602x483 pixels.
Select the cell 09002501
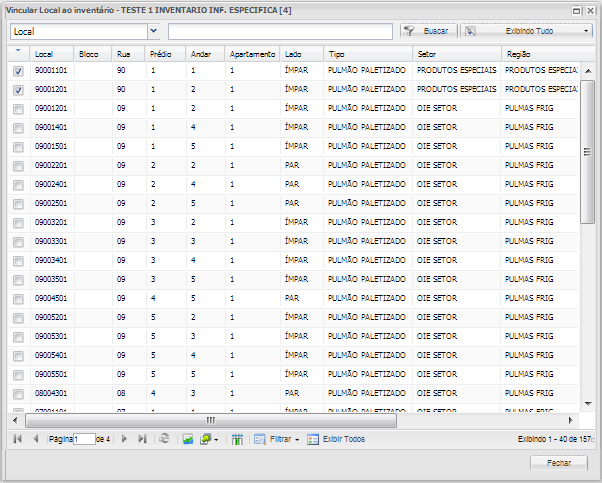[x=51, y=203]
